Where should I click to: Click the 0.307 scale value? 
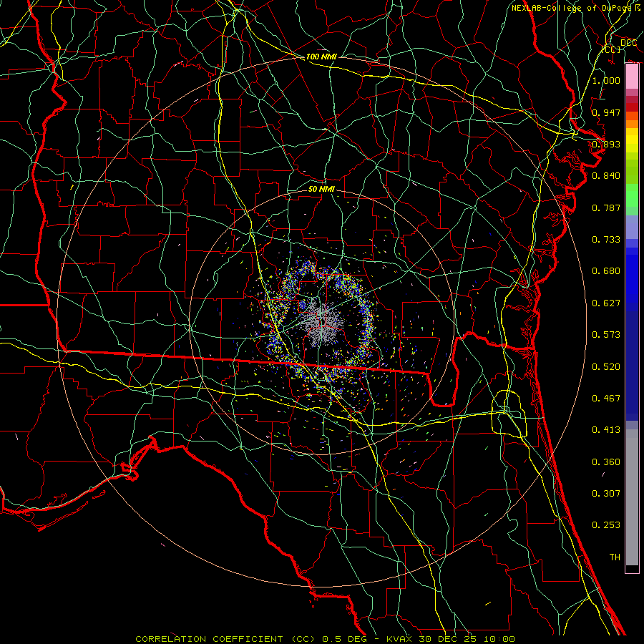606,494
